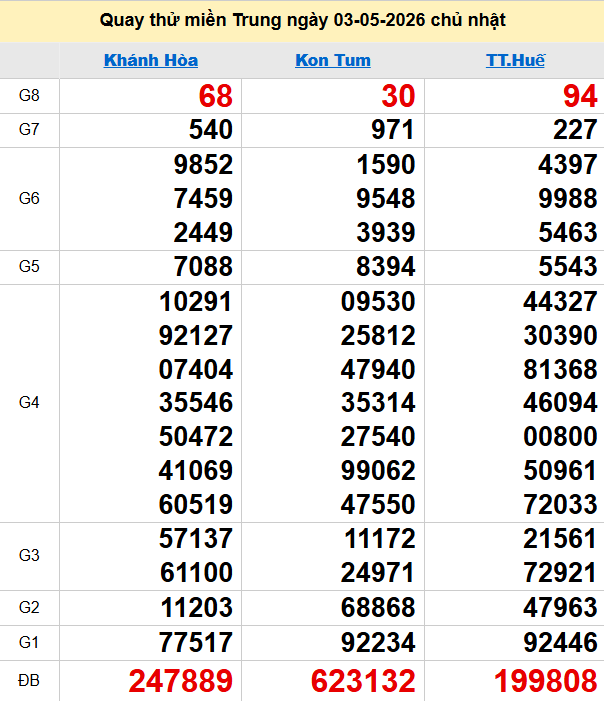The height and width of the screenshot is (701, 604).
Task: Click the number 11172
Action: pos(380,539)
